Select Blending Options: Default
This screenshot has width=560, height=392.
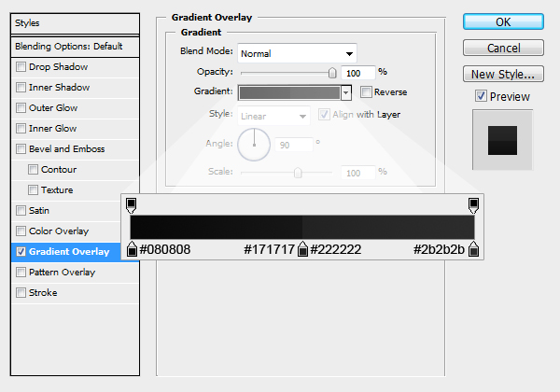75,47
